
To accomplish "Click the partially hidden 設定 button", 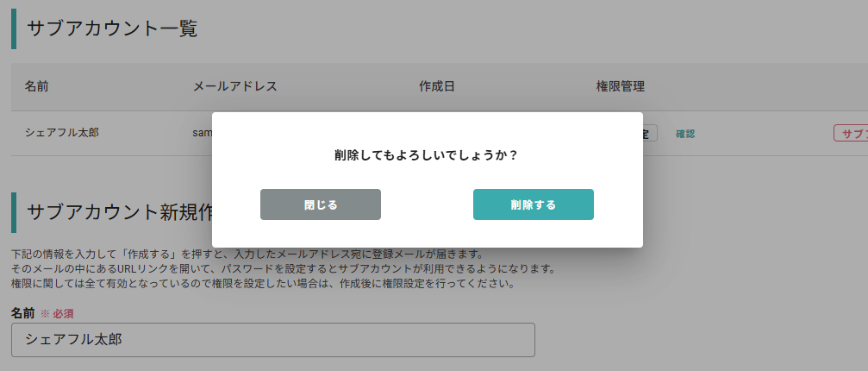I will click(x=650, y=134).
